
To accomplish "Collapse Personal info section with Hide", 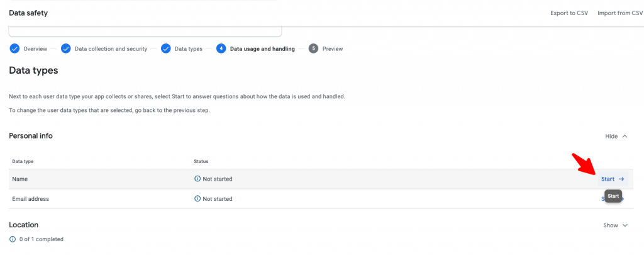I will pyautogui.click(x=616, y=136).
